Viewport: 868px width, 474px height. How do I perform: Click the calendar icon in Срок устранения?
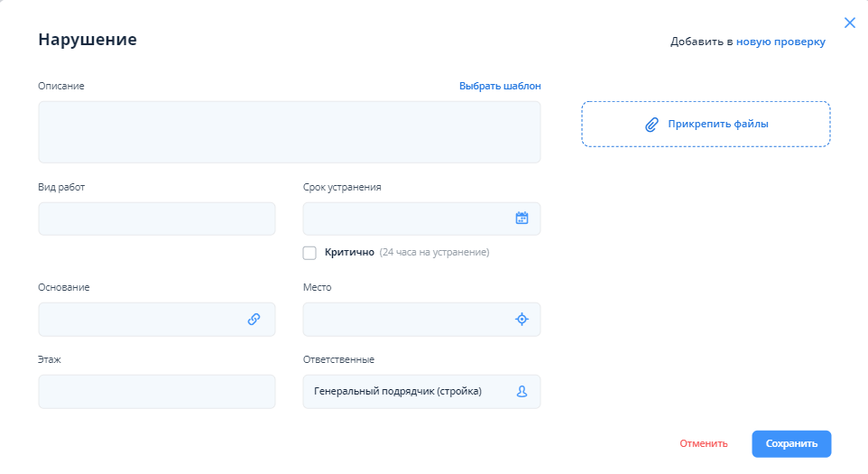point(522,218)
